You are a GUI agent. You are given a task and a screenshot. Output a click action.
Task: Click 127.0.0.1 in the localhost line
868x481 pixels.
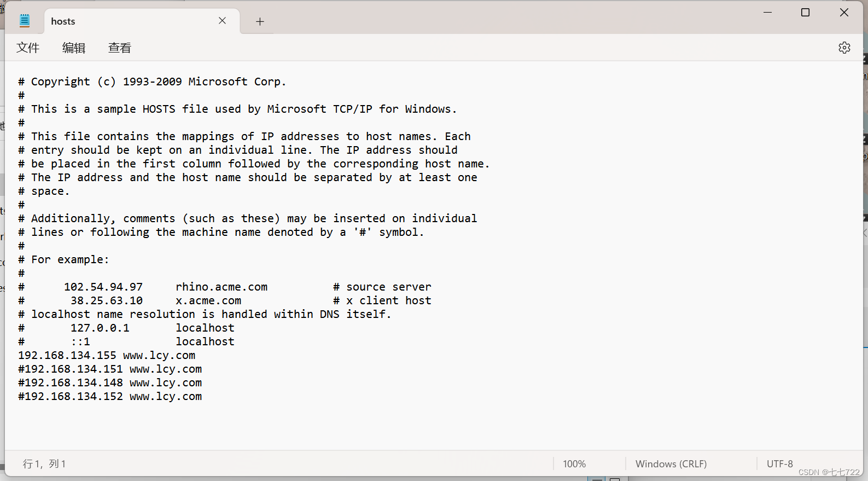pyautogui.click(x=100, y=328)
